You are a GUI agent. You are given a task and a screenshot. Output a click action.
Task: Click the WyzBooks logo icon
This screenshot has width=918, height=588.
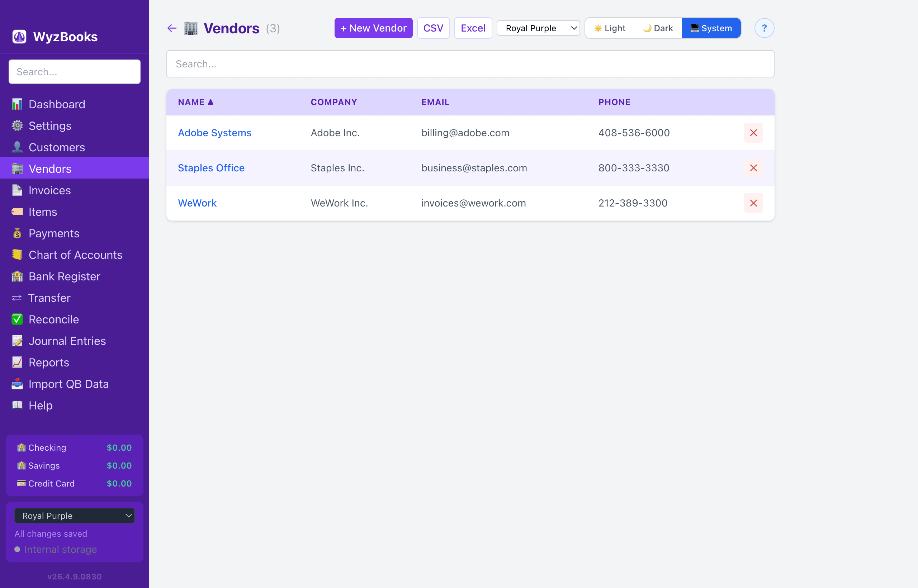[19, 37]
